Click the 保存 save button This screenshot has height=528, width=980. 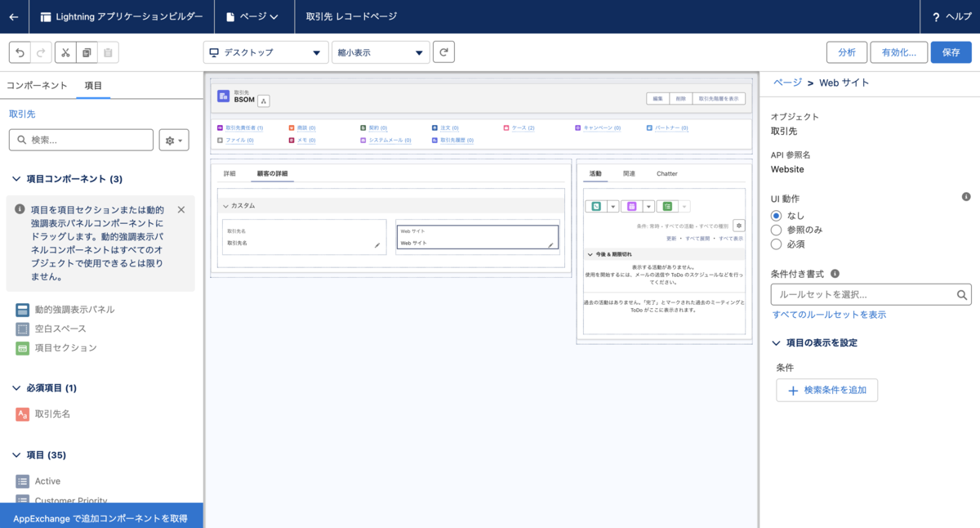point(951,52)
